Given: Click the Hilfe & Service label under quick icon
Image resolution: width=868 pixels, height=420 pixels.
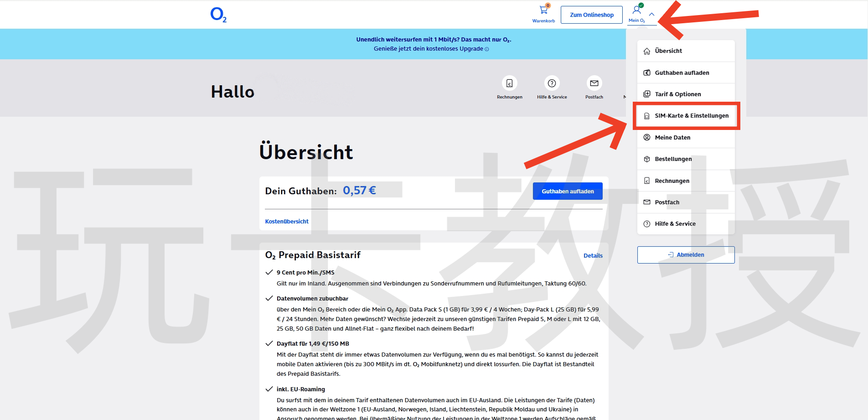Looking at the screenshot, I should (x=552, y=97).
